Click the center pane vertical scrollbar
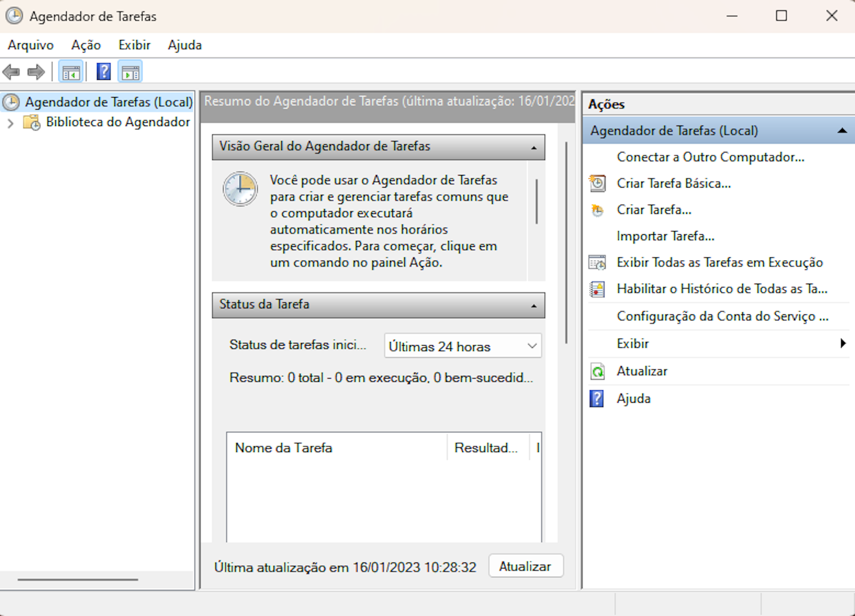The width and height of the screenshot is (855, 616). (x=566, y=243)
